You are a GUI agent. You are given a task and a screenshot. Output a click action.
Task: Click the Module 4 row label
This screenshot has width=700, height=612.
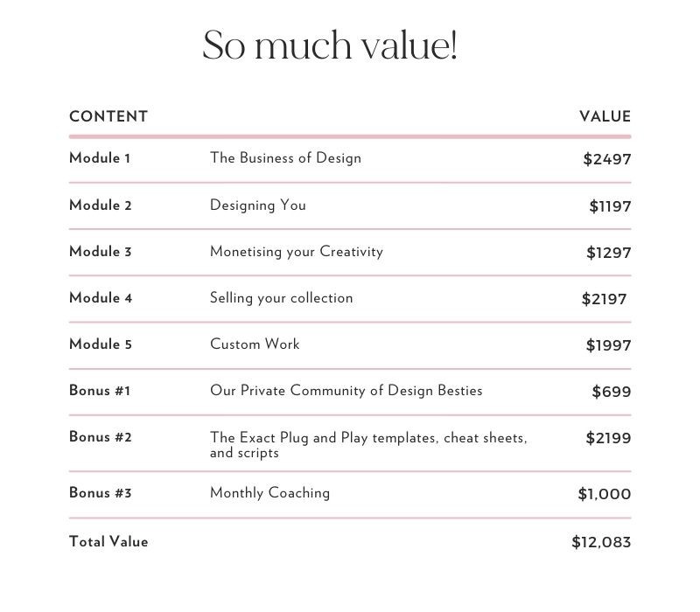[101, 298]
